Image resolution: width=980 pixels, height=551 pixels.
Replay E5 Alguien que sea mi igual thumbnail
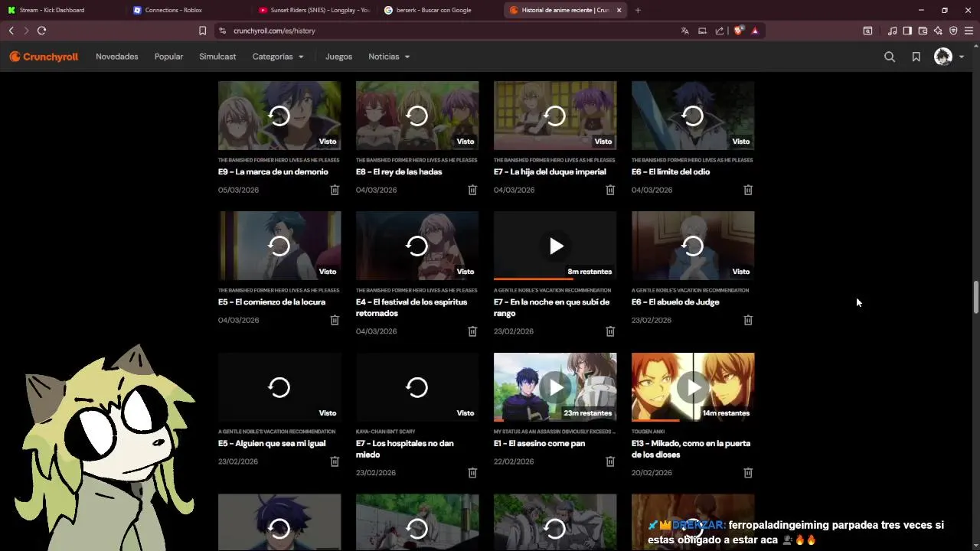tap(279, 387)
